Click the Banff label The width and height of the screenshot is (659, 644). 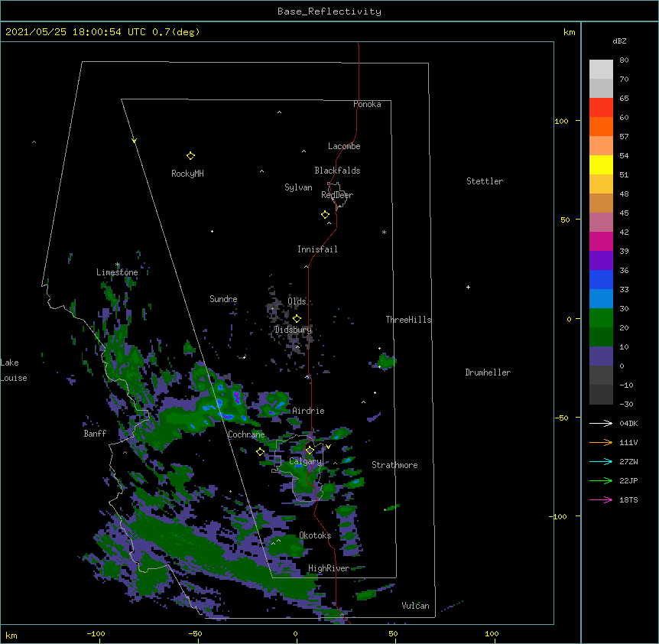pyautogui.click(x=95, y=434)
